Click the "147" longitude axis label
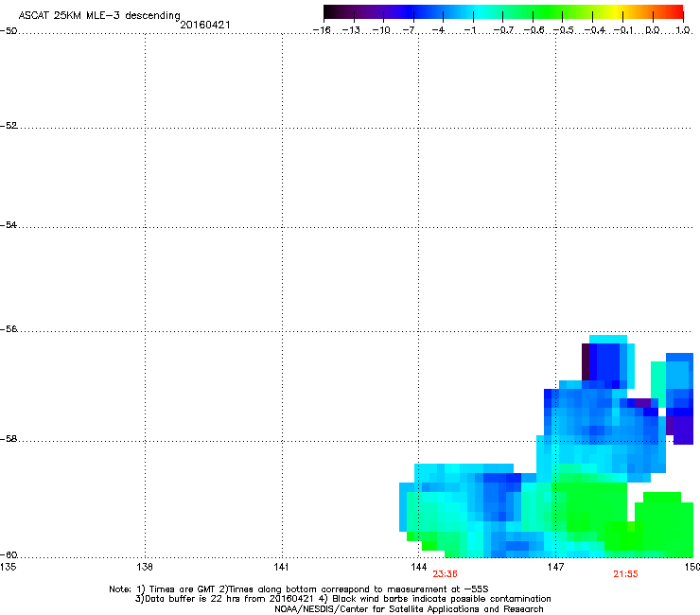The width and height of the screenshot is (700, 615). (555, 567)
